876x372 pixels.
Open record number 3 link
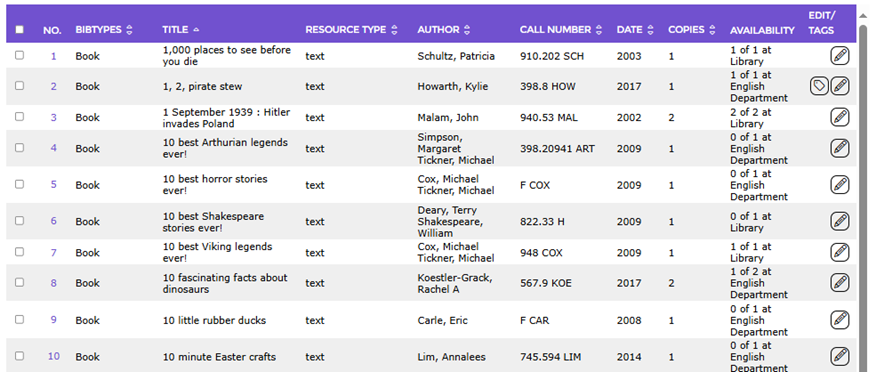coord(54,117)
